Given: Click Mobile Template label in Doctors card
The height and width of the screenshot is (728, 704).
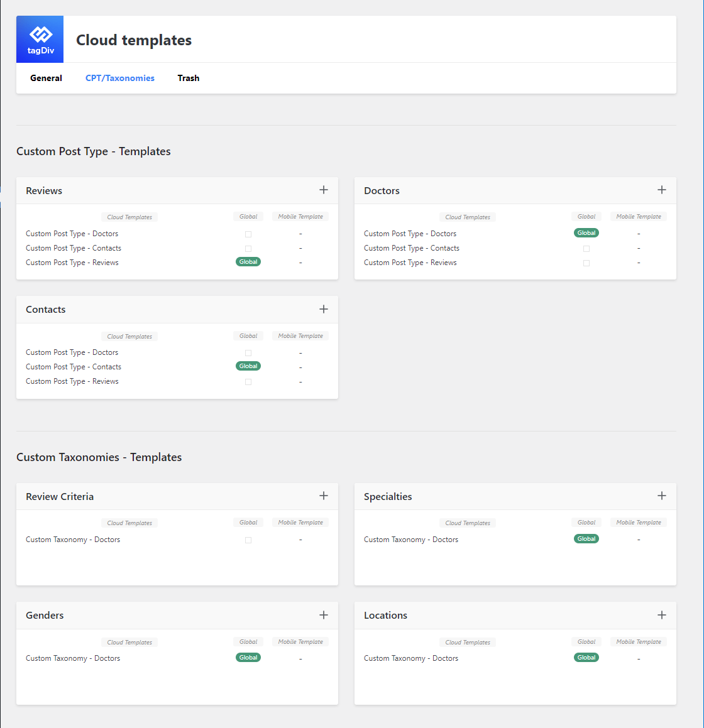Looking at the screenshot, I should [x=639, y=216].
